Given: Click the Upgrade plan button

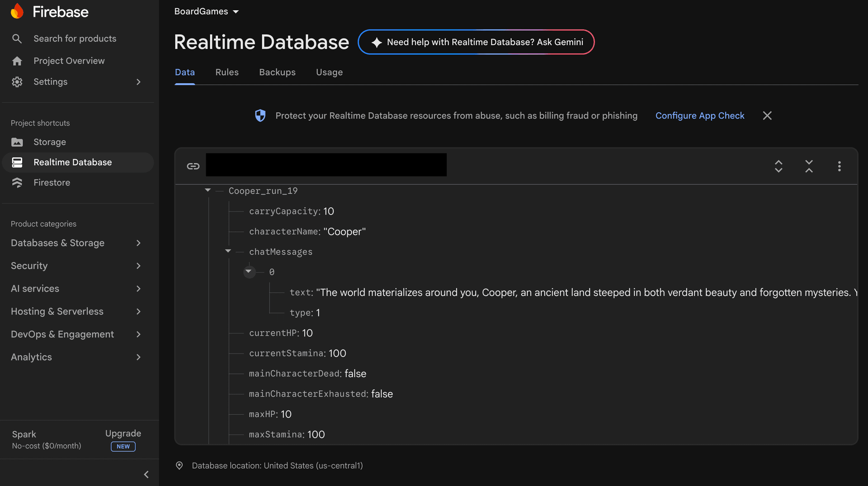Looking at the screenshot, I should [123, 434].
